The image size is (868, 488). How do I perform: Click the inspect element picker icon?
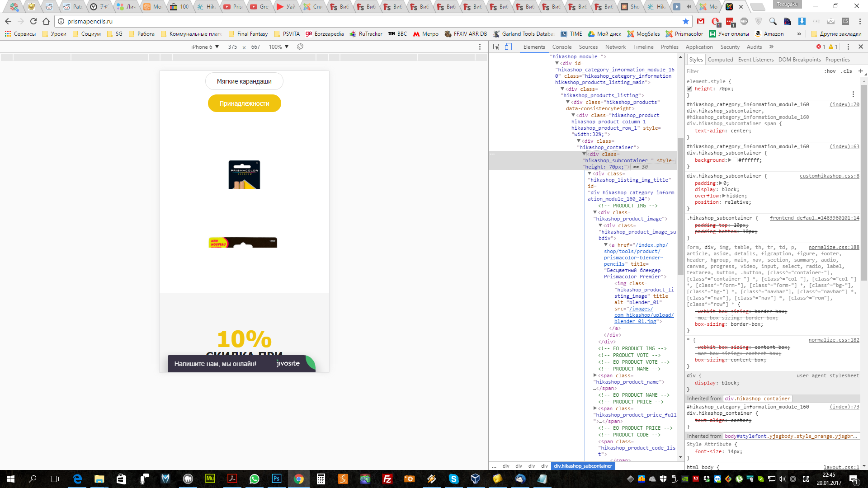point(496,47)
